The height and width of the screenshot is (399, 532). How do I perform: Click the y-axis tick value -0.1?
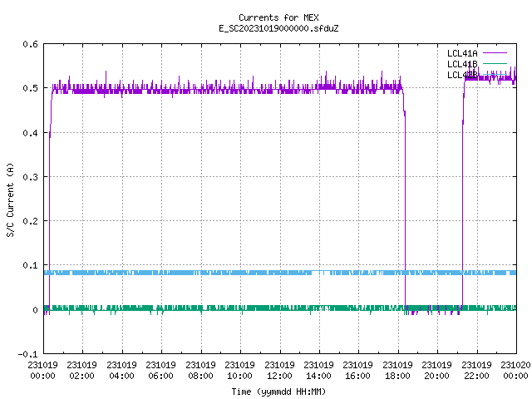click(27, 354)
